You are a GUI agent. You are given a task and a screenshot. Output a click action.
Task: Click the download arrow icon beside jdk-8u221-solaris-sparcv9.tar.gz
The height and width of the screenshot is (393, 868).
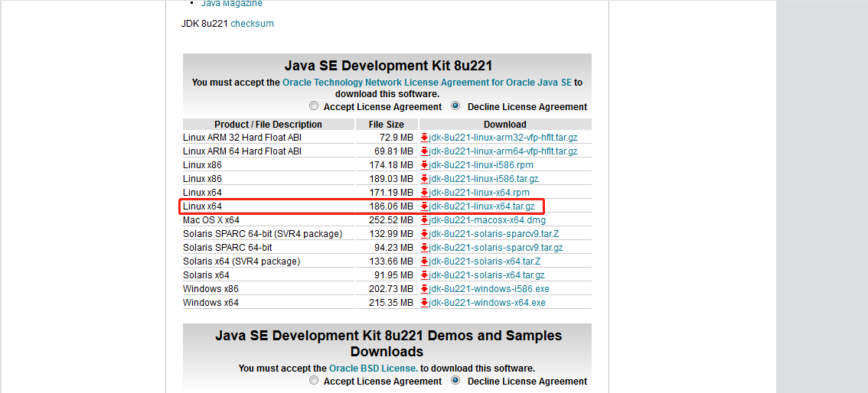click(425, 248)
